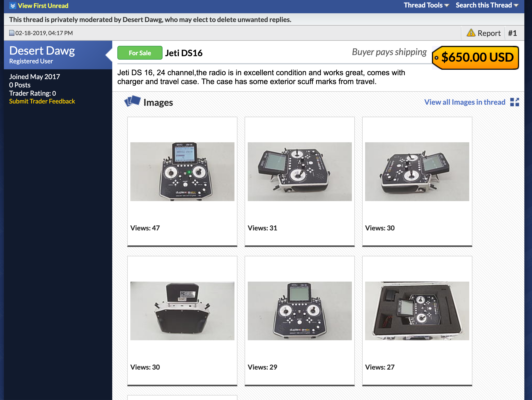Open the Thread Tools dropdown
This screenshot has height=400, width=532.
tap(426, 5)
